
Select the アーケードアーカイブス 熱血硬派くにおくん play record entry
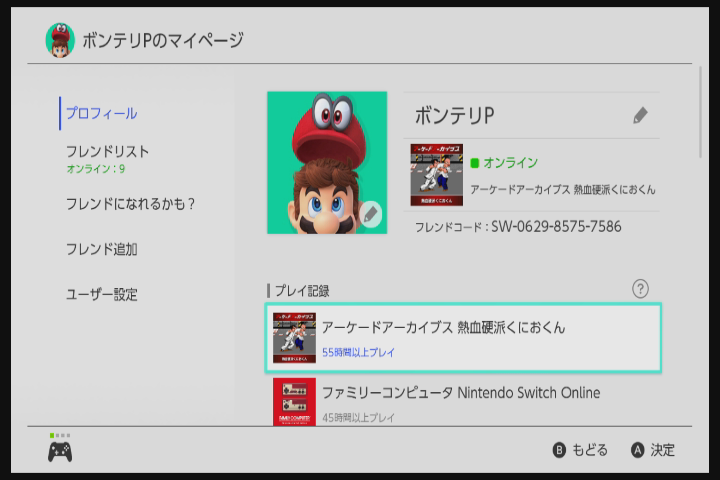click(x=463, y=338)
